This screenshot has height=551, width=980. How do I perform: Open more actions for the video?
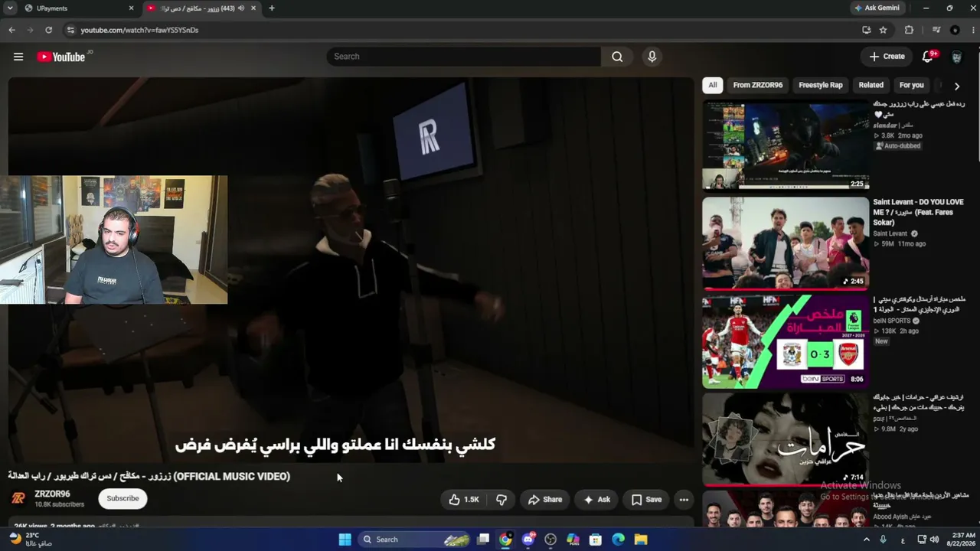pyautogui.click(x=684, y=500)
